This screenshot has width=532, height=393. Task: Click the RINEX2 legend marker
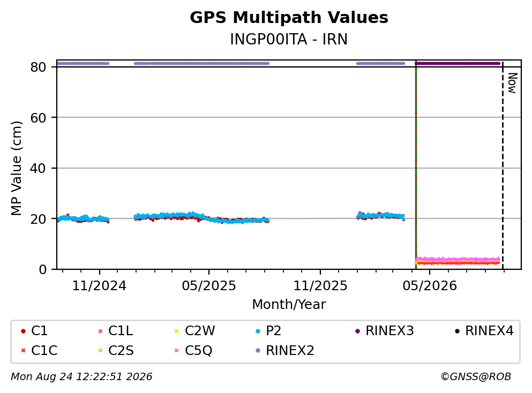tap(258, 351)
